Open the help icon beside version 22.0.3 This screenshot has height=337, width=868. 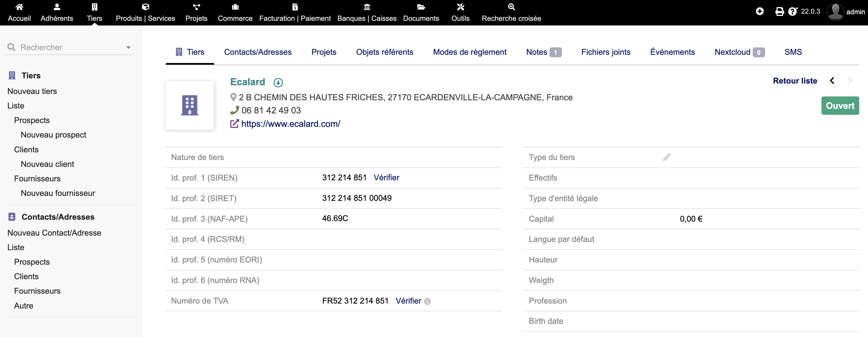[x=792, y=12]
